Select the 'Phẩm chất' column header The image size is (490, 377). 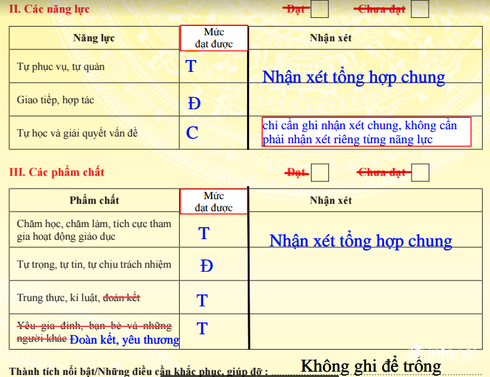pos(94,200)
